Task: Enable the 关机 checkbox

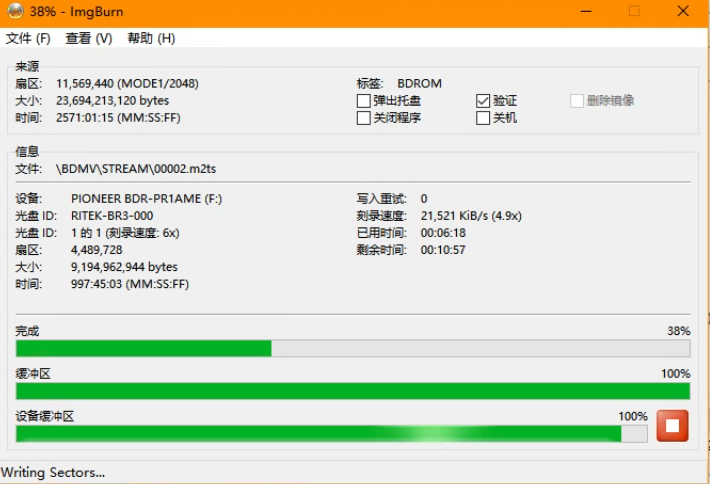Action: click(484, 118)
